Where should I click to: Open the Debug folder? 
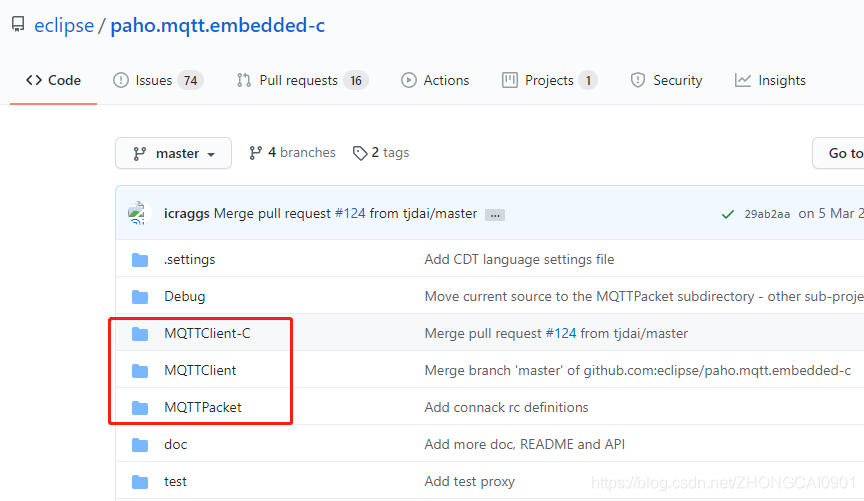click(x=185, y=297)
